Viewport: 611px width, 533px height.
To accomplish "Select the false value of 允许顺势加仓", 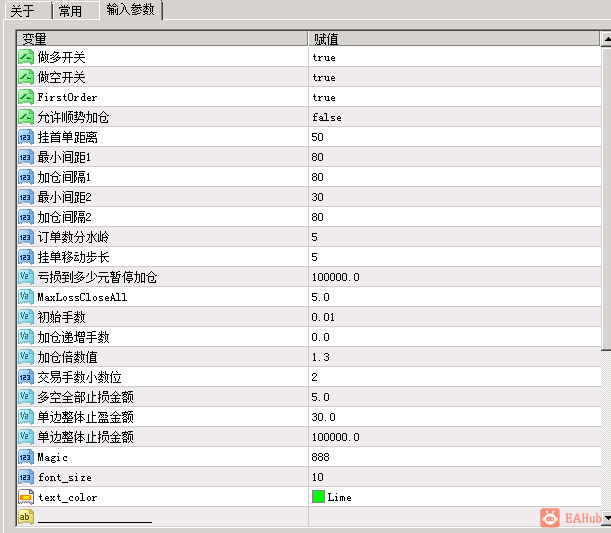I will click(x=327, y=117).
